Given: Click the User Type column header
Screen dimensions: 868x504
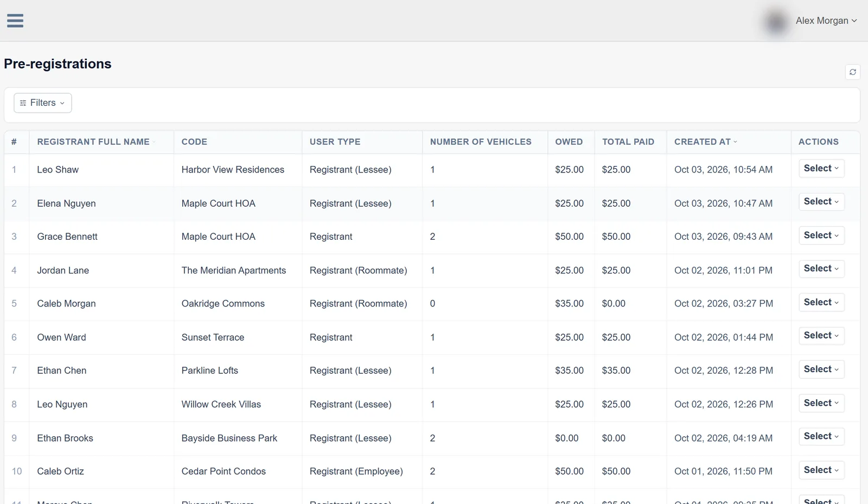Looking at the screenshot, I should pos(335,142).
